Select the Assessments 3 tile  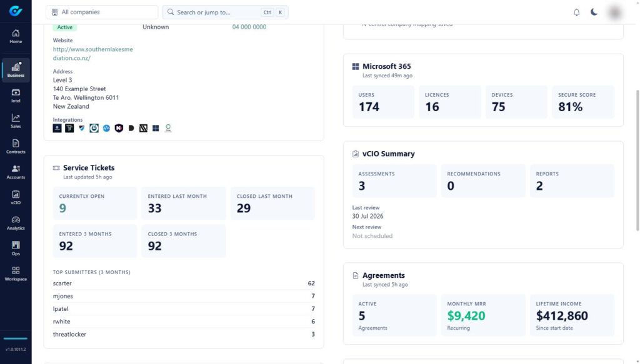tap(394, 181)
